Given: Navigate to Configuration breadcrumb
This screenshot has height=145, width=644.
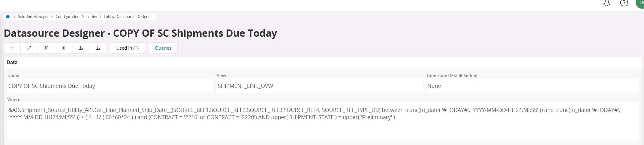Looking at the screenshot, I should (68, 17).
